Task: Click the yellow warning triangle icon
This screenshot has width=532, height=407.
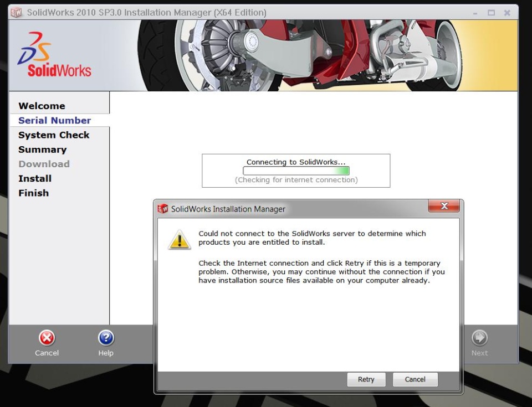Action: click(x=180, y=240)
